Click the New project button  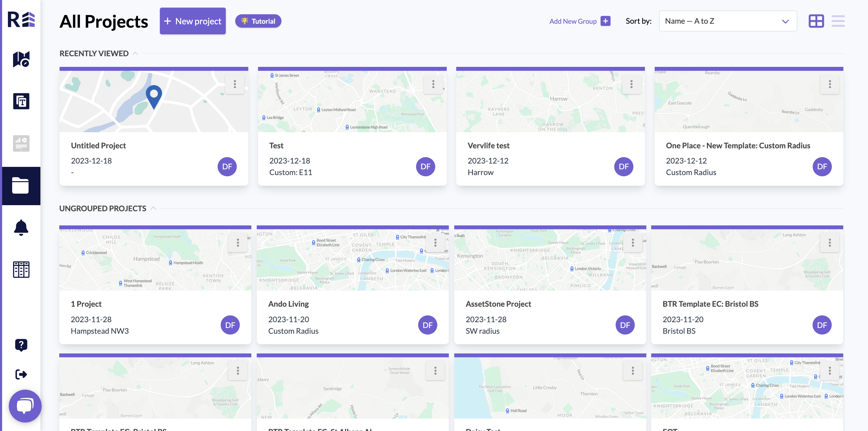click(192, 21)
